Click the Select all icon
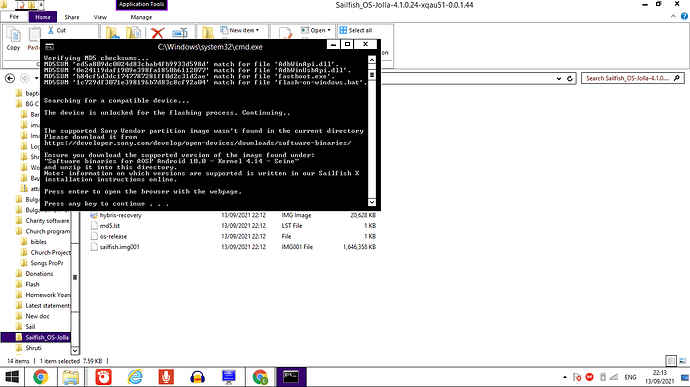The width and height of the screenshot is (690, 387). pos(343,30)
